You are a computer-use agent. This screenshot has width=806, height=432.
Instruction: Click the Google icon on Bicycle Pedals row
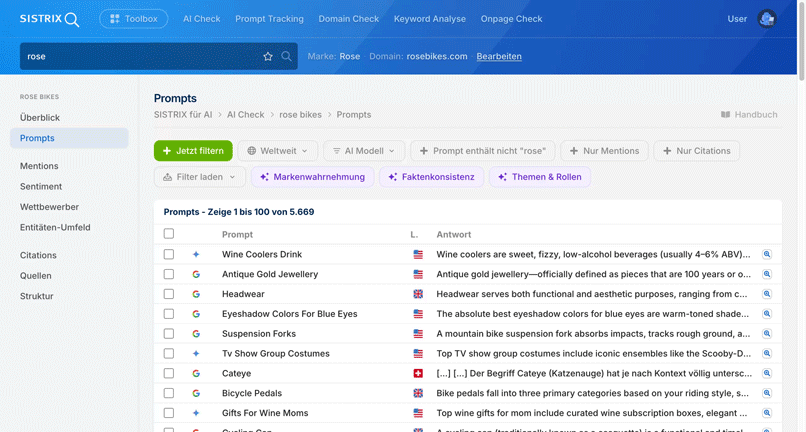(x=196, y=393)
